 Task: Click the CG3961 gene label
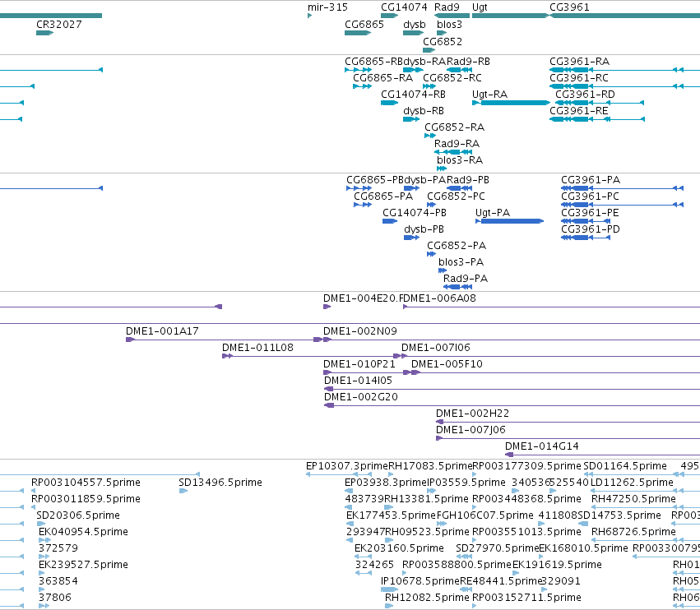(569, 7)
